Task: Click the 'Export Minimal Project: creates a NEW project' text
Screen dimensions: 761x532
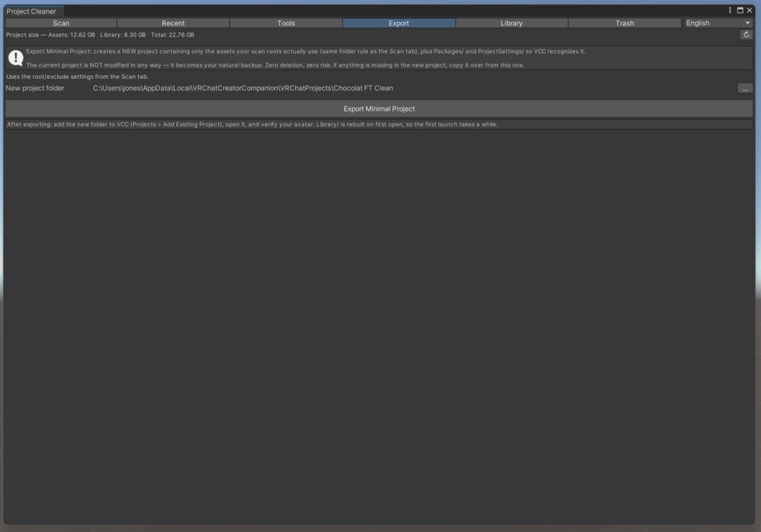Action: (305, 51)
